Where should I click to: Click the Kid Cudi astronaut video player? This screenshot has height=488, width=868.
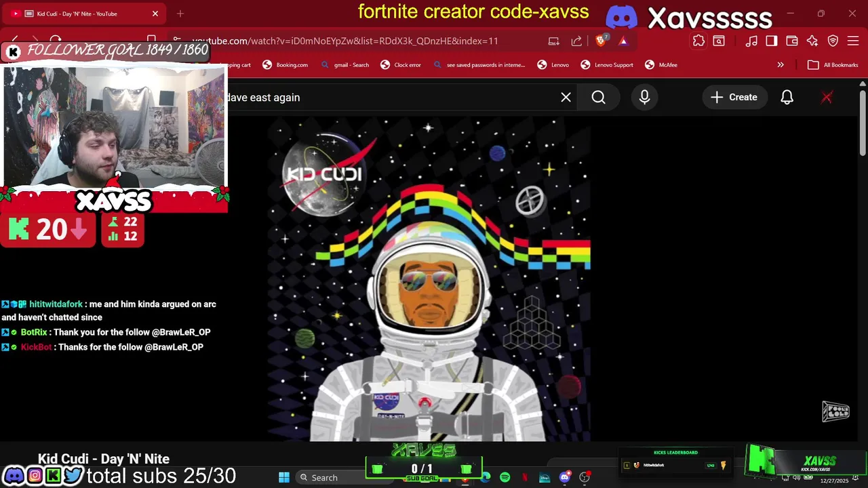tap(429, 279)
